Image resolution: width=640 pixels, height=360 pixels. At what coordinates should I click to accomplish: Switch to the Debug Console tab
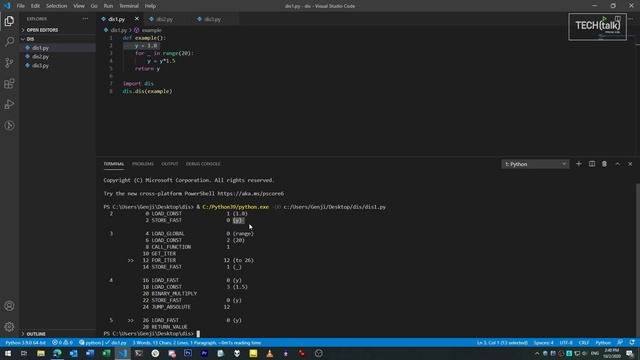click(203, 164)
